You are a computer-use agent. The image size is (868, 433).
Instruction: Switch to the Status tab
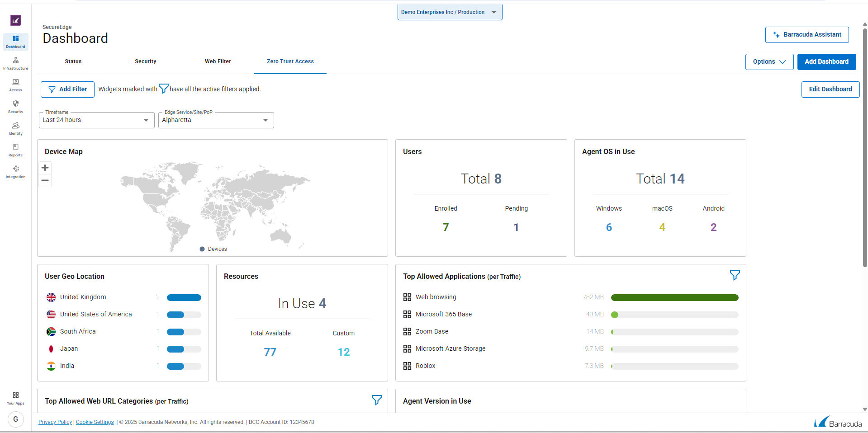pos(73,61)
